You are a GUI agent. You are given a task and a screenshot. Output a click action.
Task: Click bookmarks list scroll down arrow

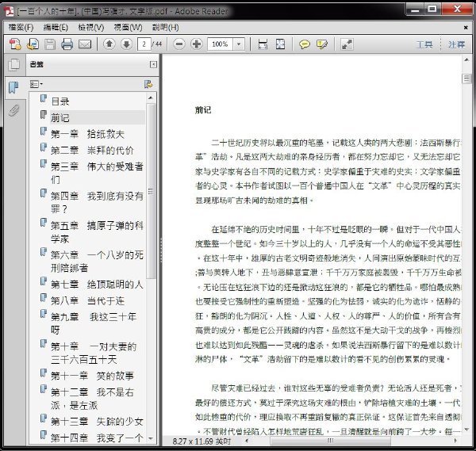[x=151, y=438]
